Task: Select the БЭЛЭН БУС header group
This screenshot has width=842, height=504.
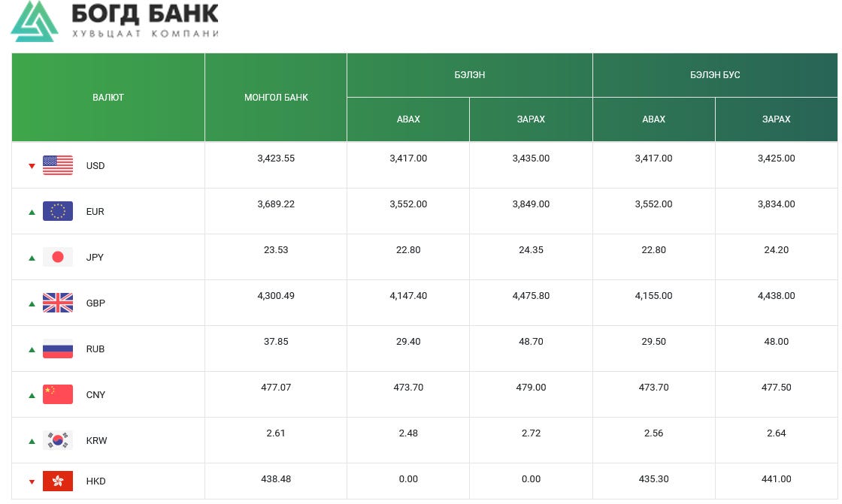Action: (x=715, y=75)
